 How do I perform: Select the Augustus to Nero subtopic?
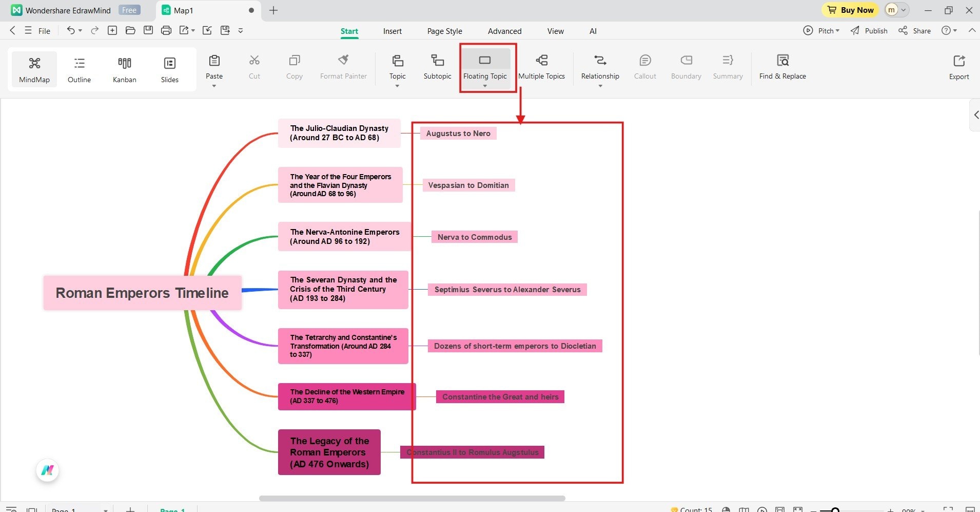point(458,134)
